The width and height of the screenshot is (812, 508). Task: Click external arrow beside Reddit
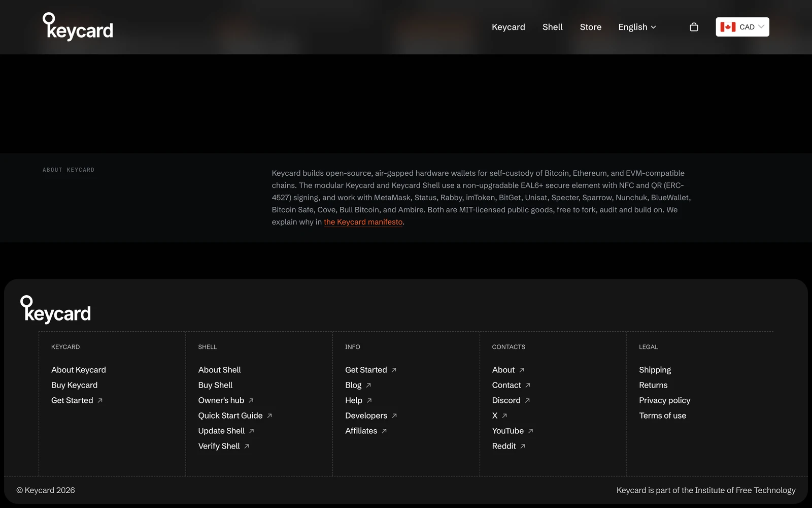(523, 447)
